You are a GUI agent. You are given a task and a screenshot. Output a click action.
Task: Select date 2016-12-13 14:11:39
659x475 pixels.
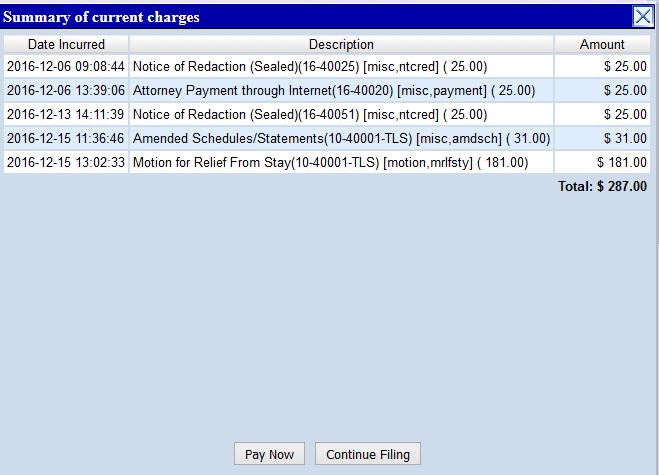(66, 114)
